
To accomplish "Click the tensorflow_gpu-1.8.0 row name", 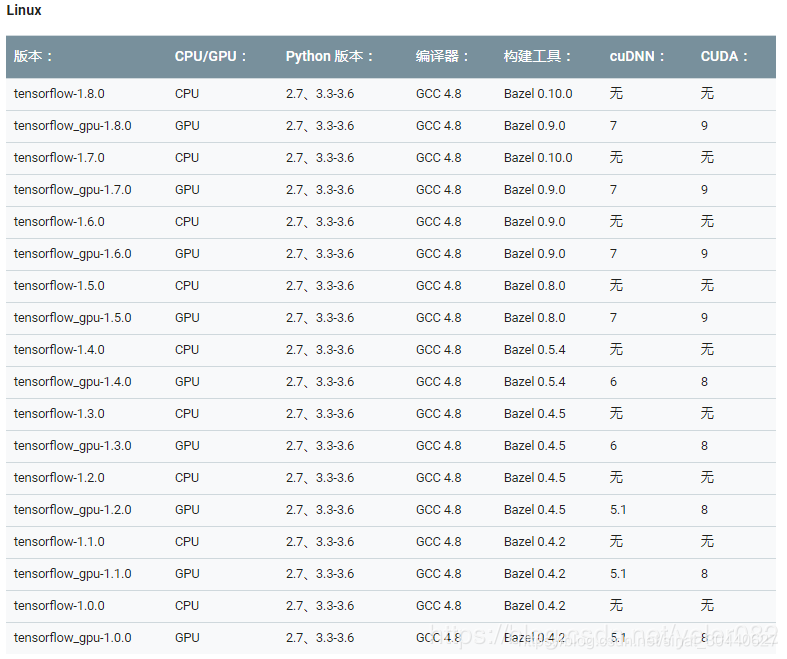I will 73,126.
